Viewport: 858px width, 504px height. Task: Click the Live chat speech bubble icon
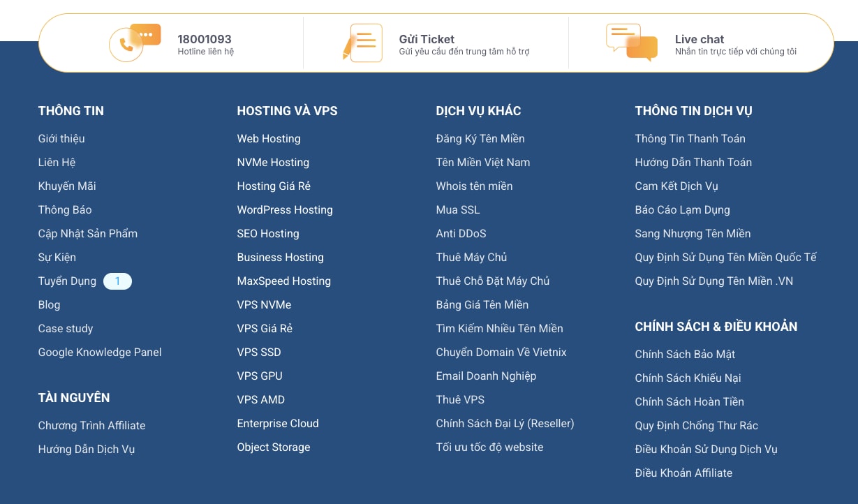(x=630, y=43)
